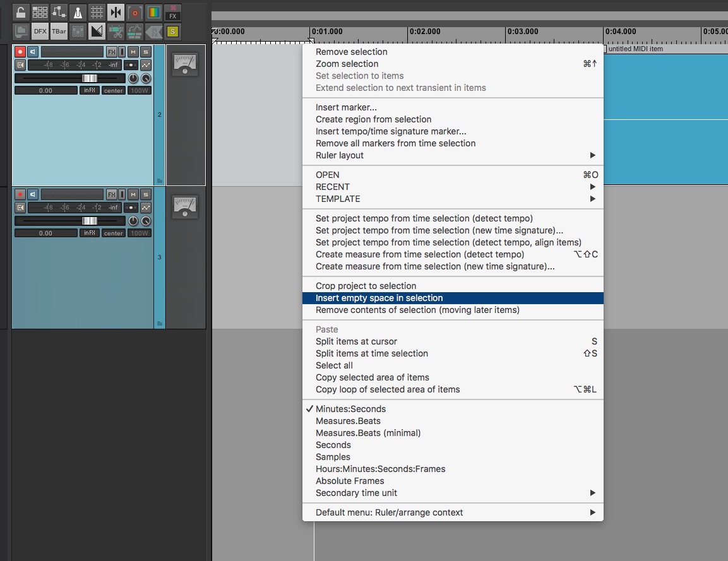The width and height of the screenshot is (728, 561).
Task: Click track 2 envelope automation icon
Action: pos(146,65)
